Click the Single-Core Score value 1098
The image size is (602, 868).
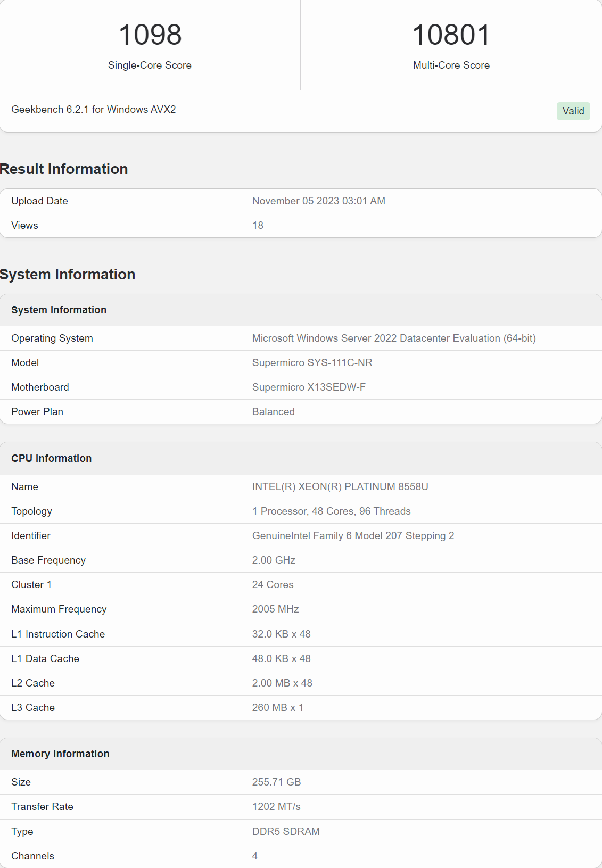pos(150,35)
